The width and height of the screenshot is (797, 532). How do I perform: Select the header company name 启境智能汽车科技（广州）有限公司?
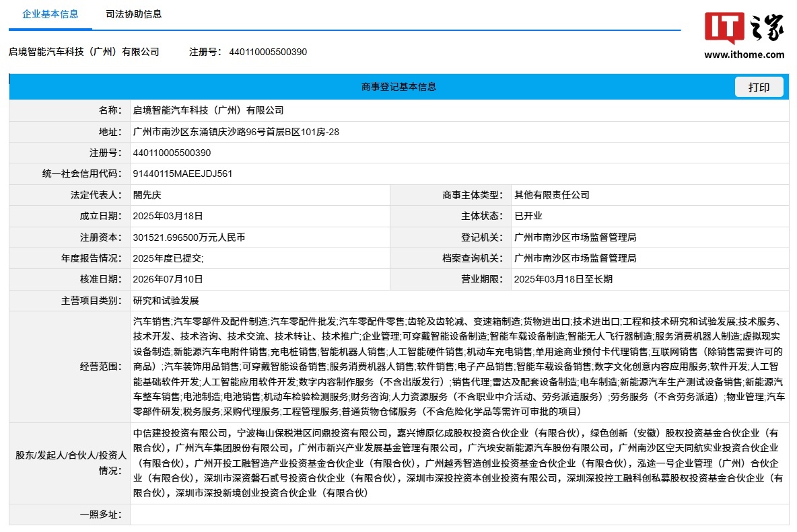point(84,52)
